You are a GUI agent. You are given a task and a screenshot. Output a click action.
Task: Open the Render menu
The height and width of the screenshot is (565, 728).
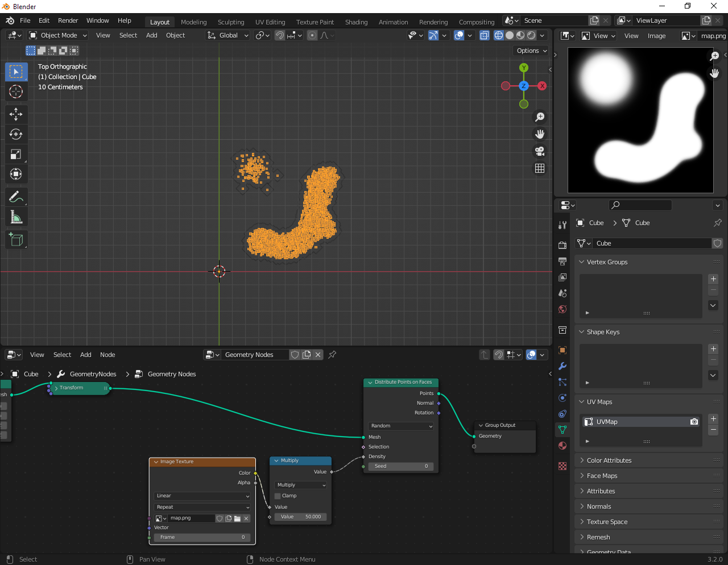tap(68, 20)
